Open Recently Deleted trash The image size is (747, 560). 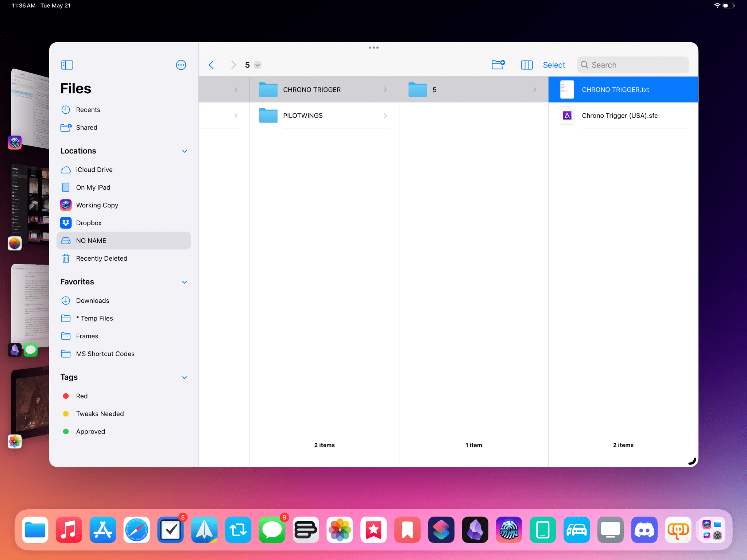[124, 258]
